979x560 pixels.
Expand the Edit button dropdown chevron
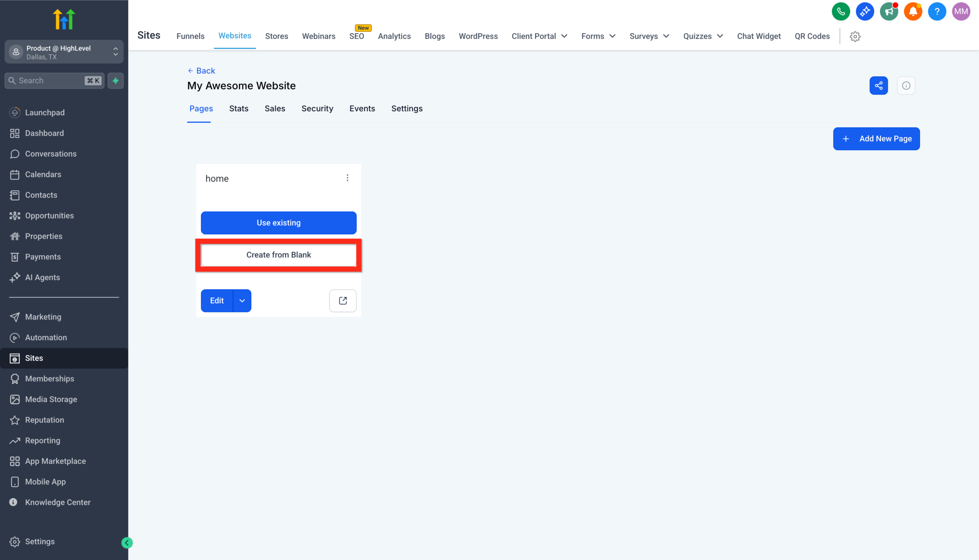[242, 300]
